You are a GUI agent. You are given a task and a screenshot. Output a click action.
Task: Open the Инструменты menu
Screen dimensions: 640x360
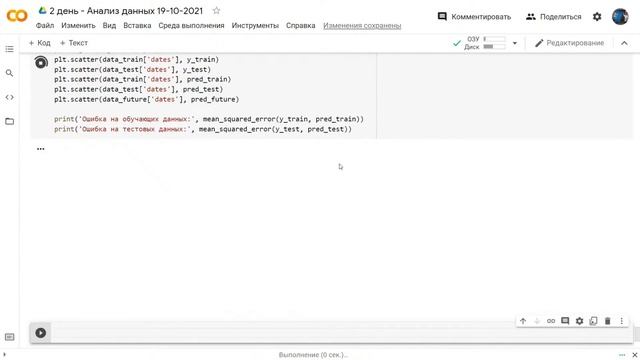click(255, 25)
